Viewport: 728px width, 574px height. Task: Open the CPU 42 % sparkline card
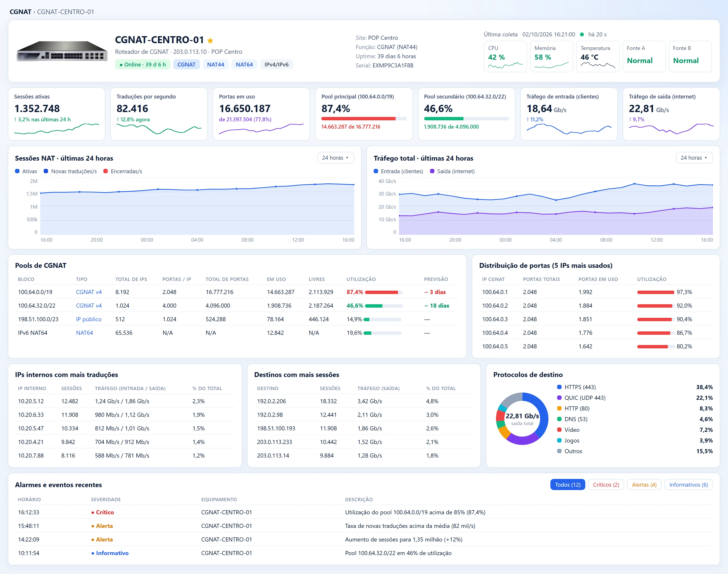coord(505,56)
